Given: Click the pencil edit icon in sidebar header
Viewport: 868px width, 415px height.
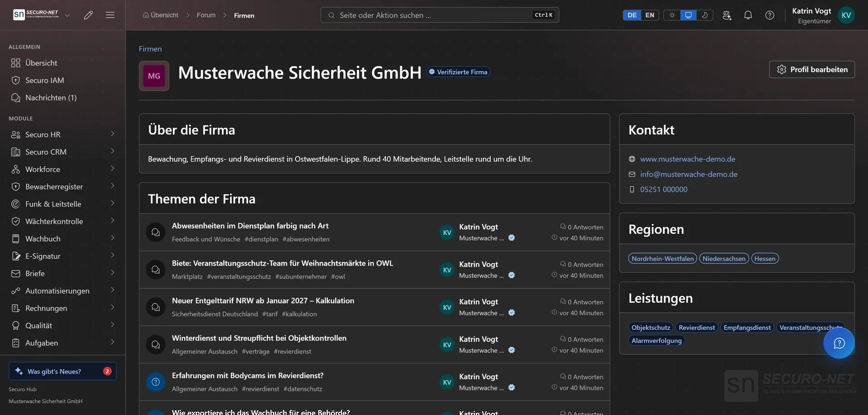Looking at the screenshot, I should click(x=89, y=15).
